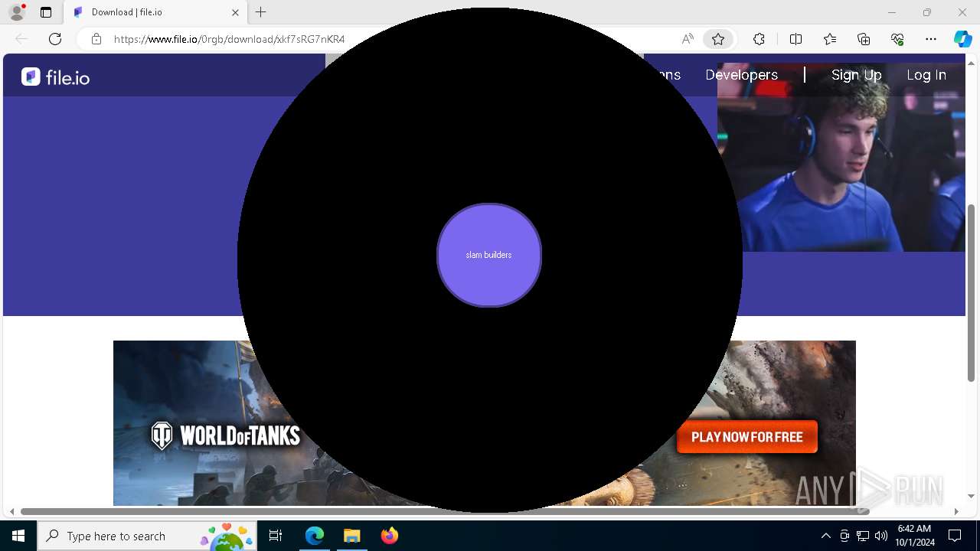Viewport: 980px width, 551px height.
Task: Open the Collections icon
Action: (864, 39)
